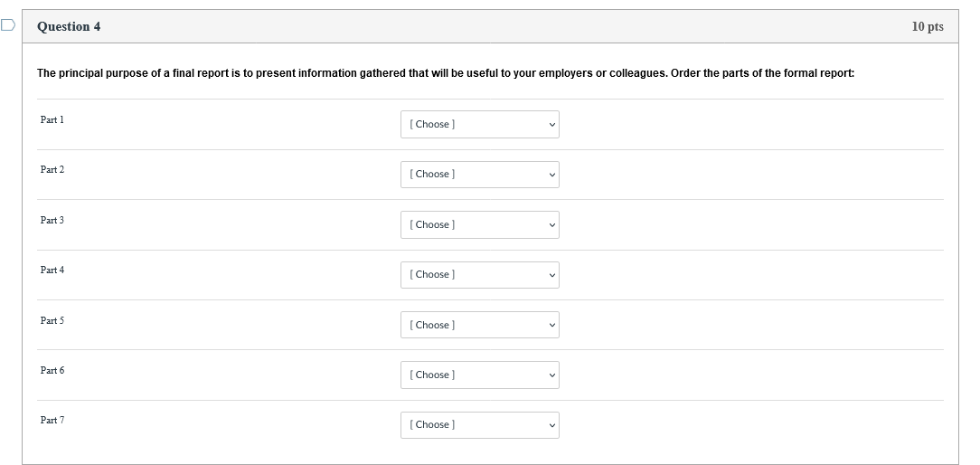The height and width of the screenshot is (465, 980).
Task: Flag Question 4 with the bookmark icon
Action: pyautogui.click(x=8, y=25)
